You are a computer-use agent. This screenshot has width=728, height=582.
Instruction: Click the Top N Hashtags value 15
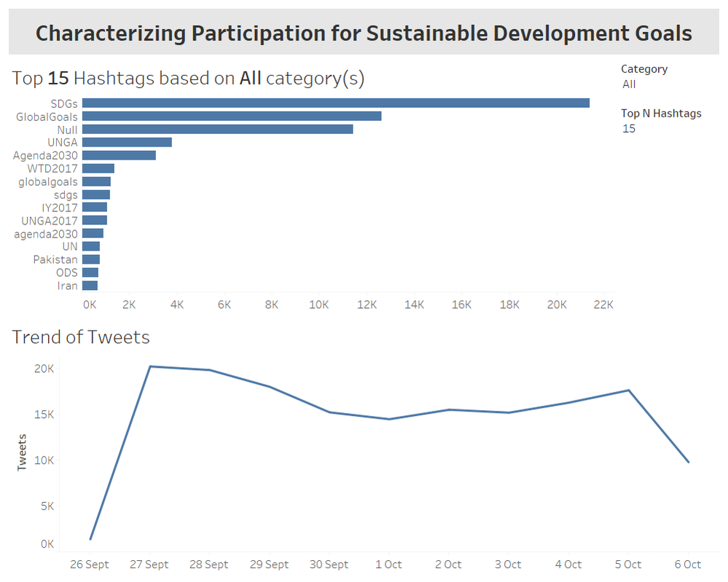tap(629, 129)
